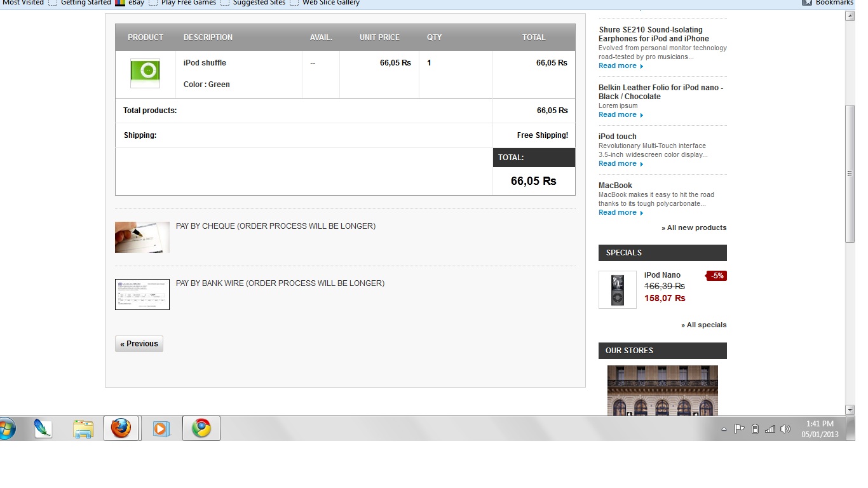This screenshot has width=868, height=488.
Task: Click the vertical scrollbar thumb
Action: click(x=850, y=173)
